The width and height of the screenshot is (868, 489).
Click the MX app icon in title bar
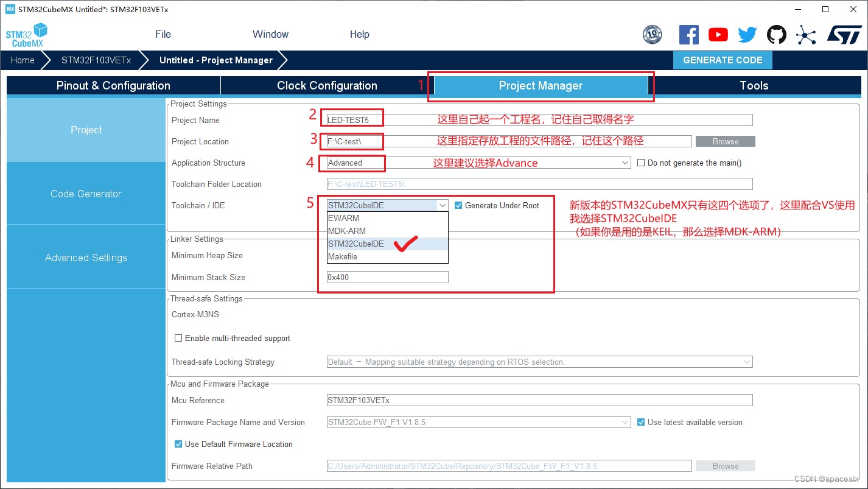10,9
